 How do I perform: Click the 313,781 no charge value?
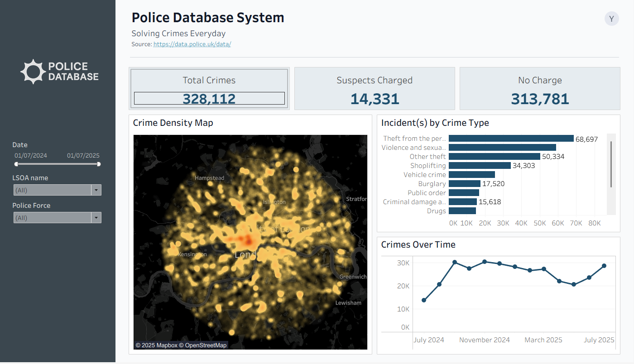point(540,99)
